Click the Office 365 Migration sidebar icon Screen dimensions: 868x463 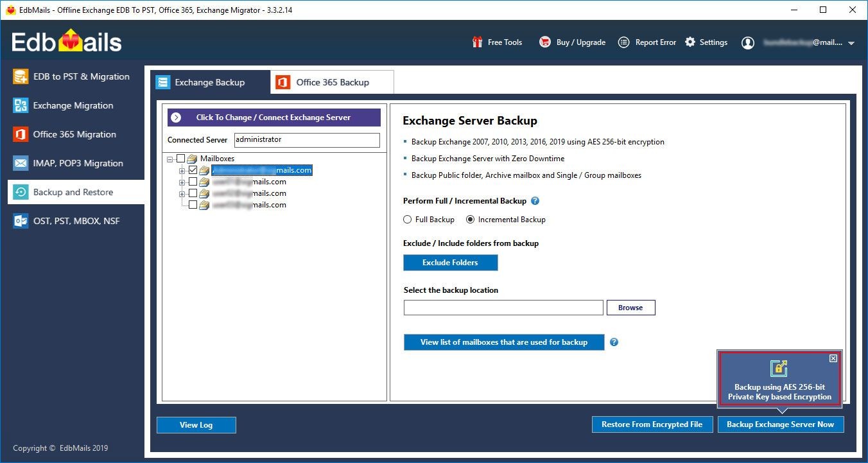[21, 134]
